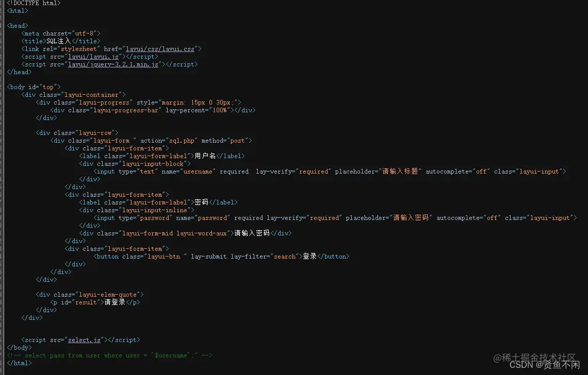Click the "layui-elem-quote" class value
The height and width of the screenshot is (375, 588).
[108, 295]
